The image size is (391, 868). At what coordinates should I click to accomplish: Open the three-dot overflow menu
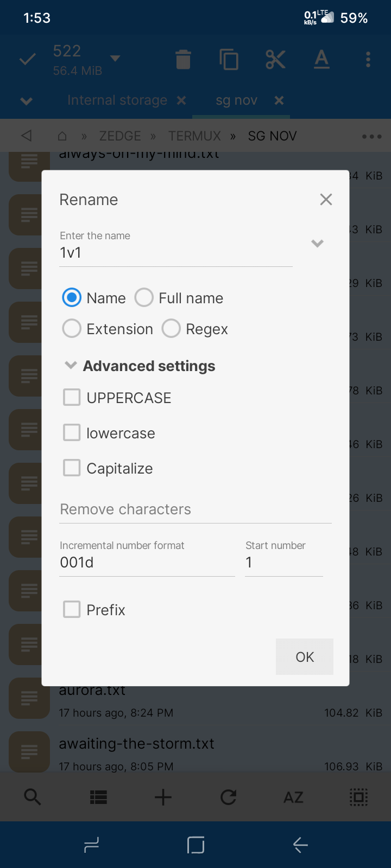368,59
